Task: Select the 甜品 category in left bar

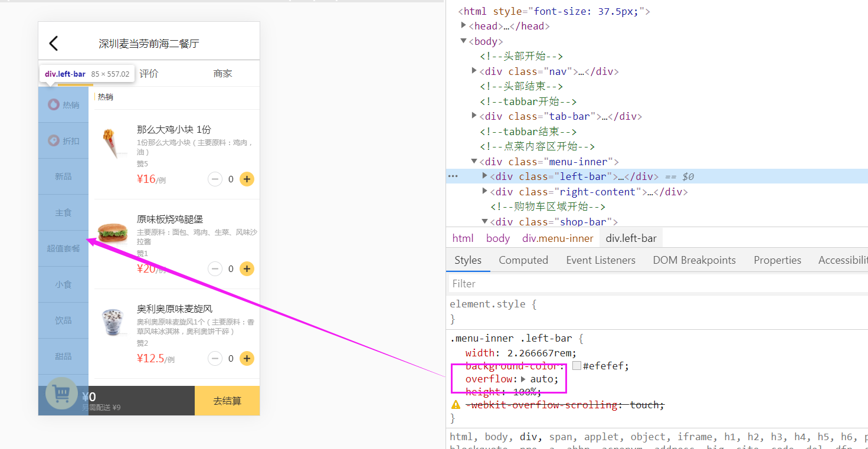Action: click(63, 356)
